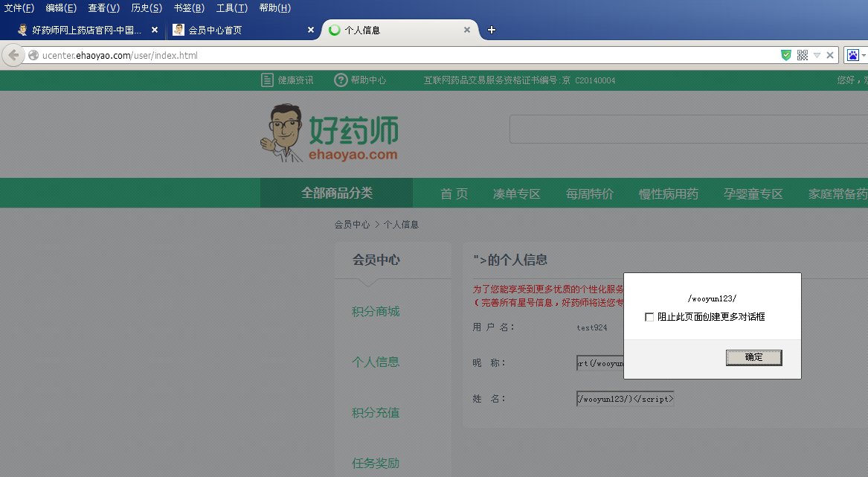This screenshot has width=868, height=477.
Task: Open the 工具(T) menu
Action: point(231,7)
